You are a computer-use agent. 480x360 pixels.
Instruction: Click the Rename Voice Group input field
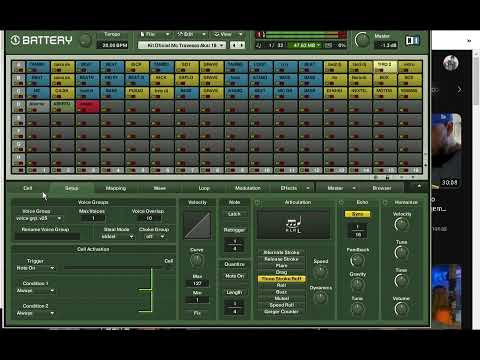[x=47, y=236]
